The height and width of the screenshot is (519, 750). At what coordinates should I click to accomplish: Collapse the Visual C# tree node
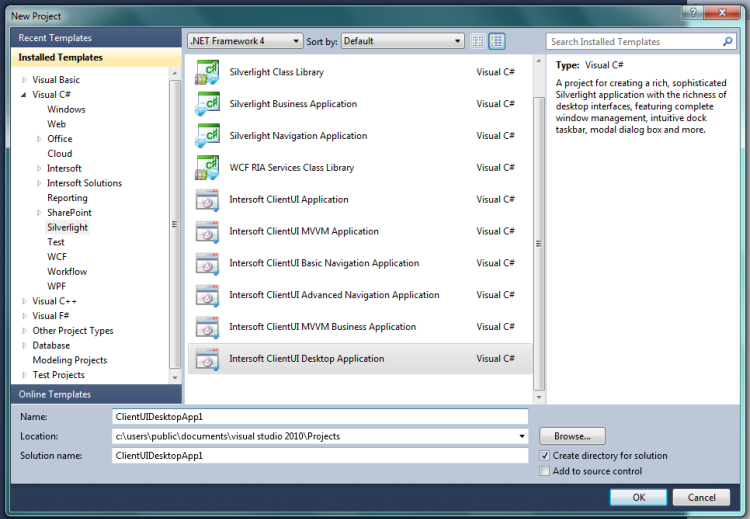coord(24,95)
